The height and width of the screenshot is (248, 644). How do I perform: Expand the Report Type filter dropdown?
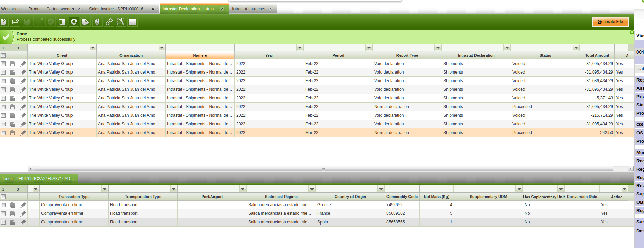tap(438, 48)
